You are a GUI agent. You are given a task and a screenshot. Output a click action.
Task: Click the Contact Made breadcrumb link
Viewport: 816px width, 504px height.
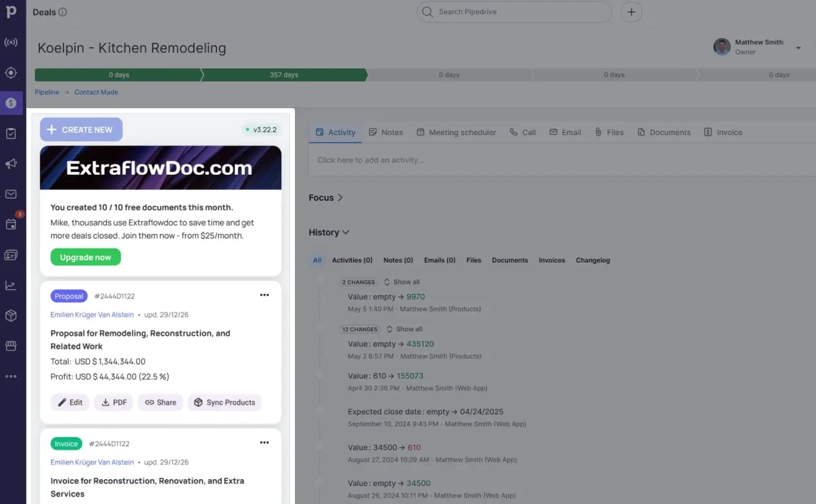[x=96, y=92]
